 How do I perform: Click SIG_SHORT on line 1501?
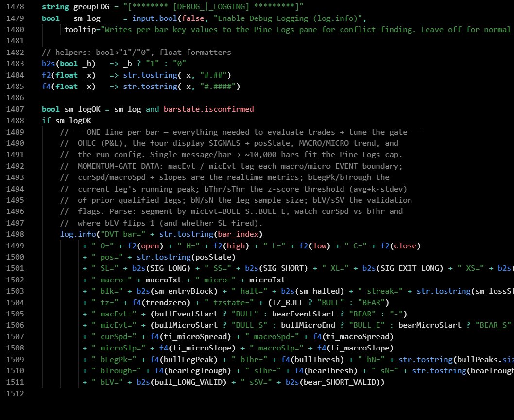pos(283,268)
